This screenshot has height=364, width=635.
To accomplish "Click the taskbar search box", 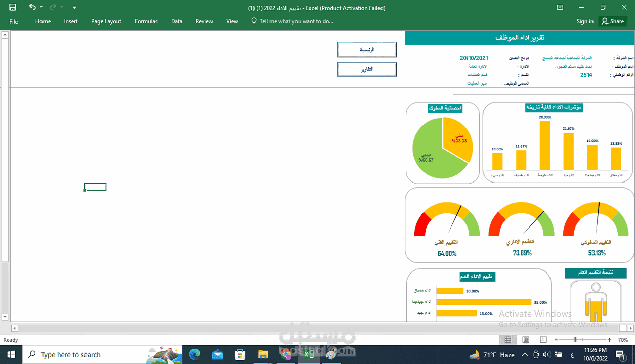I will [x=103, y=354].
